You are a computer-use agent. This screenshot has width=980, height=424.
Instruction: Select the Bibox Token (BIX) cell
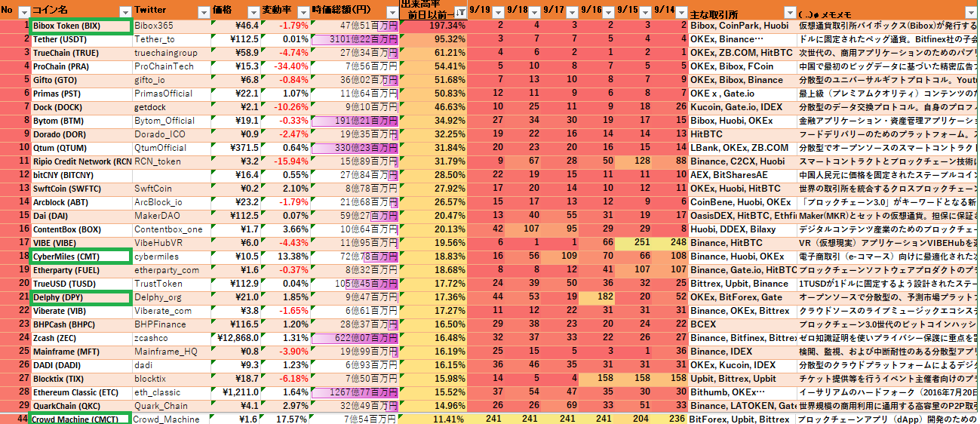point(79,26)
